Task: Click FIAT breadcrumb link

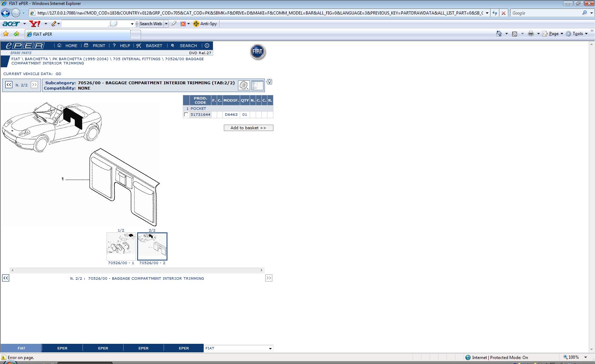Action: coord(16,59)
